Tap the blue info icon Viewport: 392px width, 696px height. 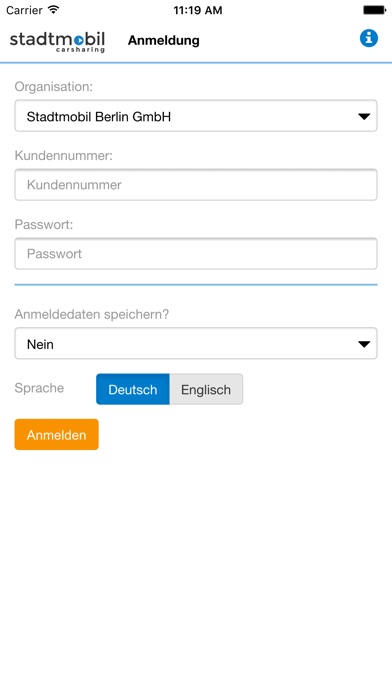tap(368, 38)
